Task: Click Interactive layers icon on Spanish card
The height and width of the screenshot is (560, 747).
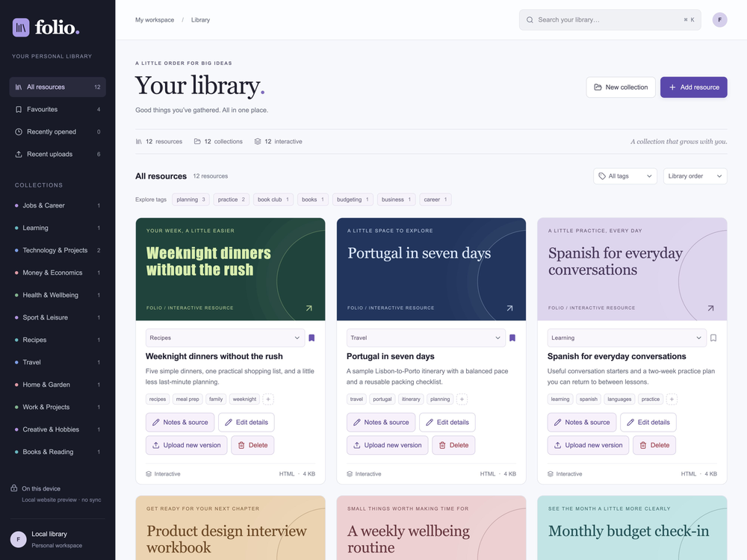Action: click(x=551, y=474)
